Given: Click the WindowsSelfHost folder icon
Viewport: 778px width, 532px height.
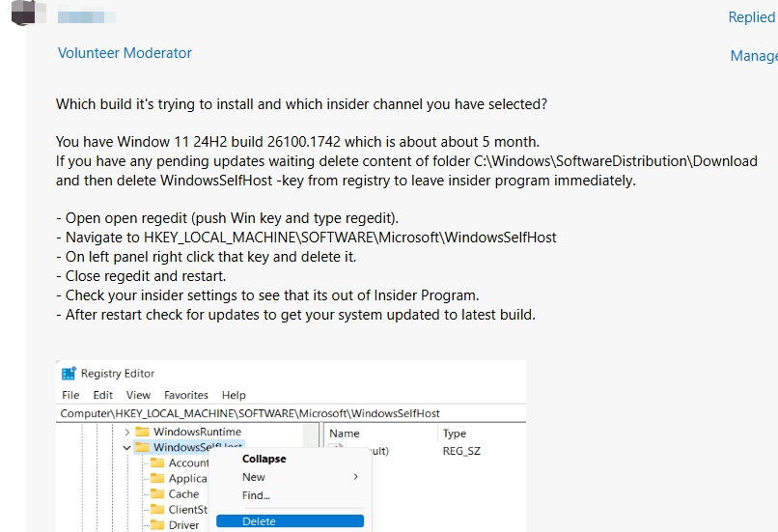Looking at the screenshot, I should tap(143, 447).
